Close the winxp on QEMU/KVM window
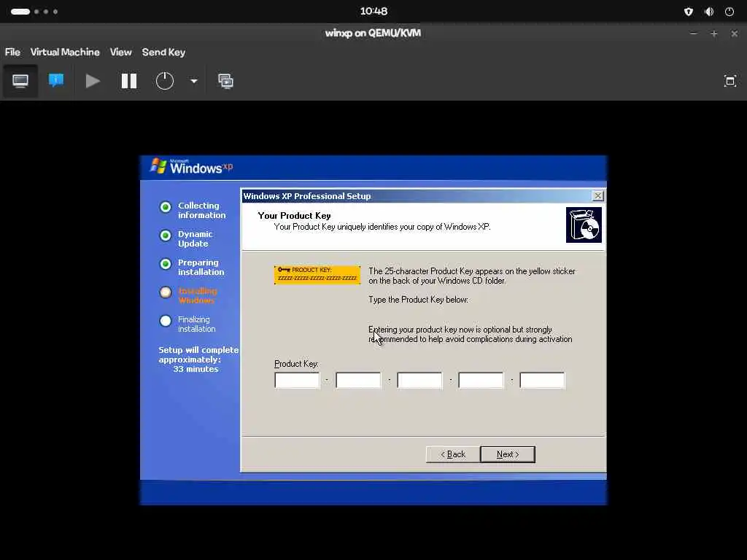The width and height of the screenshot is (747, 560). [x=734, y=34]
